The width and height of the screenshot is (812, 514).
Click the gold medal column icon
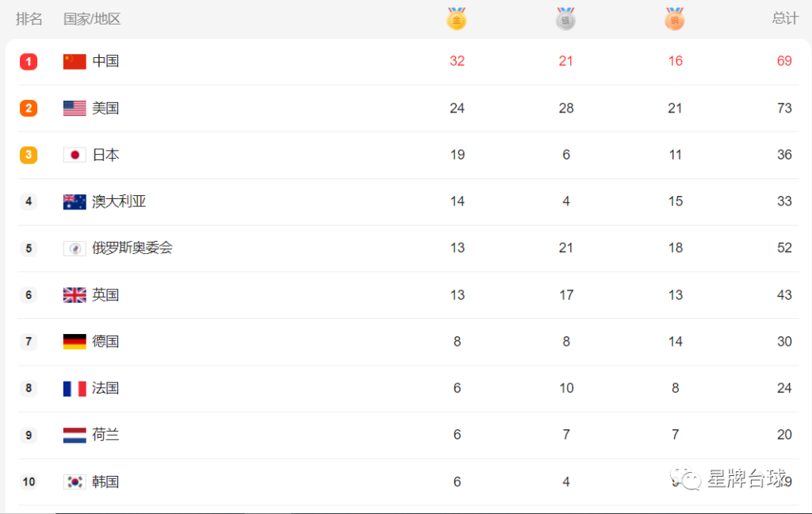pyautogui.click(x=456, y=19)
